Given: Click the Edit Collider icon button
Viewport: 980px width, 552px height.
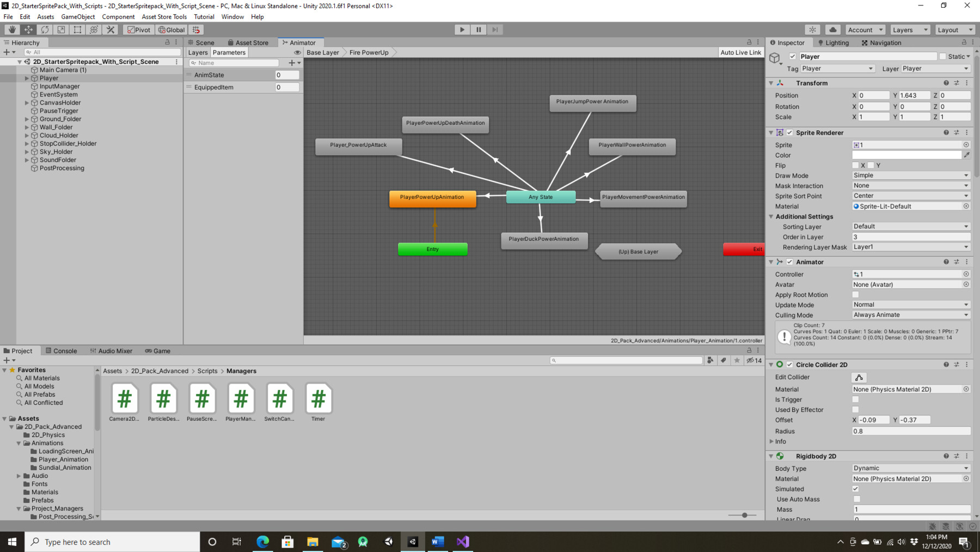Looking at the screenshot, I should pyautogui.click(x=859, y=377).
